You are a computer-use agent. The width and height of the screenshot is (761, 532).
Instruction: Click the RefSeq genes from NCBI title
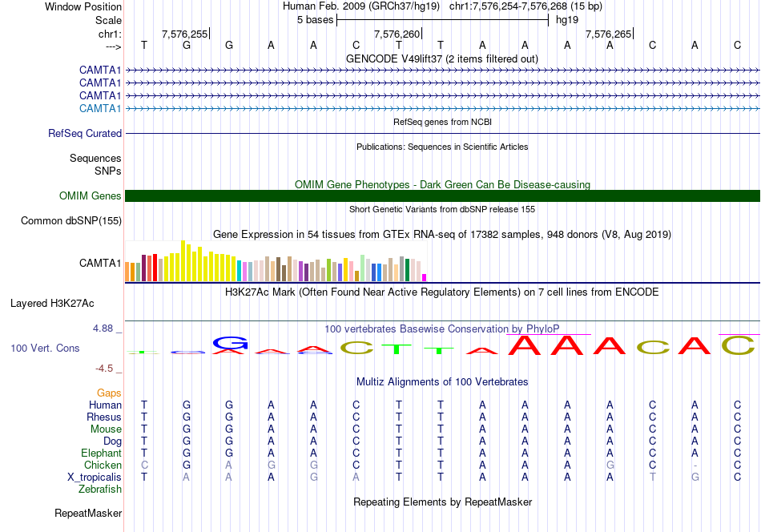tap(442, 122)
